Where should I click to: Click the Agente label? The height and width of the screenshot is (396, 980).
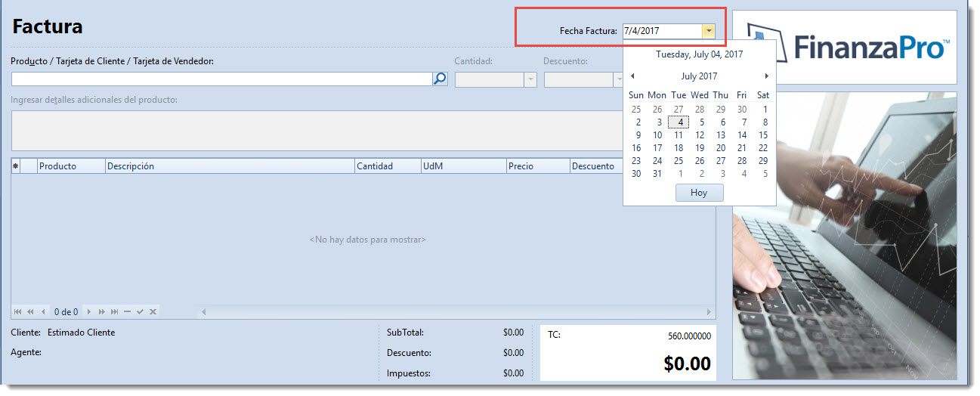(26, 352)
